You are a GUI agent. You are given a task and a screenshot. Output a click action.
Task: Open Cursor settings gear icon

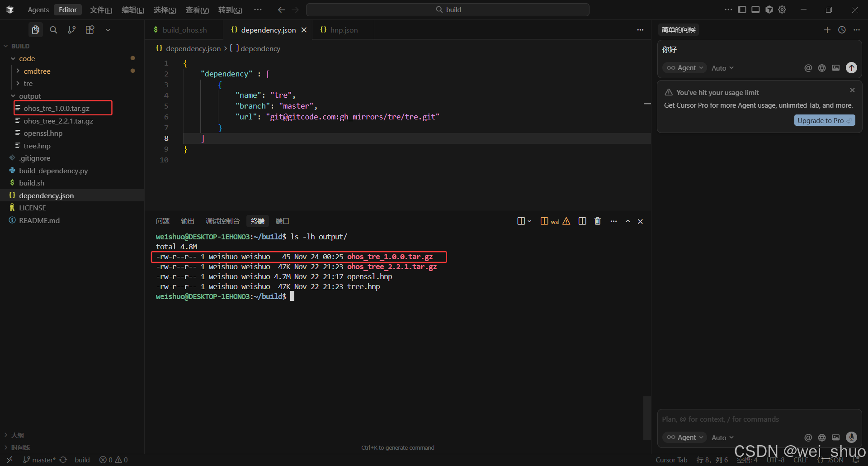point(783,10)
